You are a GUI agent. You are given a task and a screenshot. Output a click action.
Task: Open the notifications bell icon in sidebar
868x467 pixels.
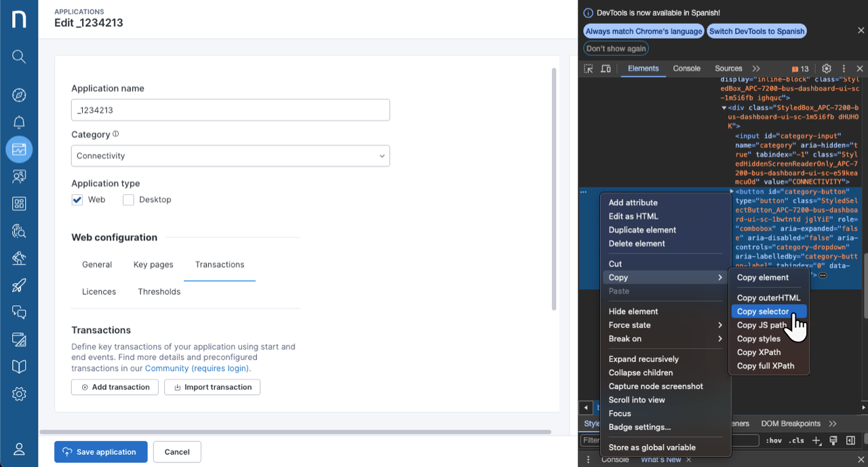pos(19,122)
